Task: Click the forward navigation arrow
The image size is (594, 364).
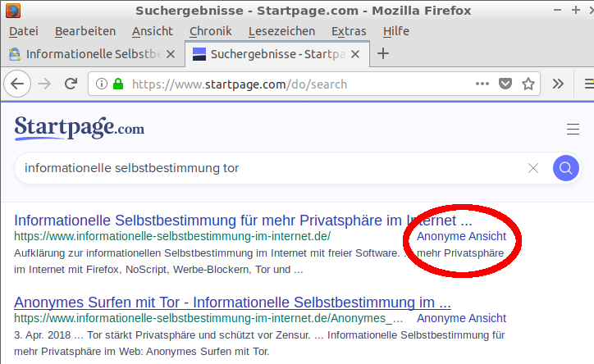Action: point(44,84)
